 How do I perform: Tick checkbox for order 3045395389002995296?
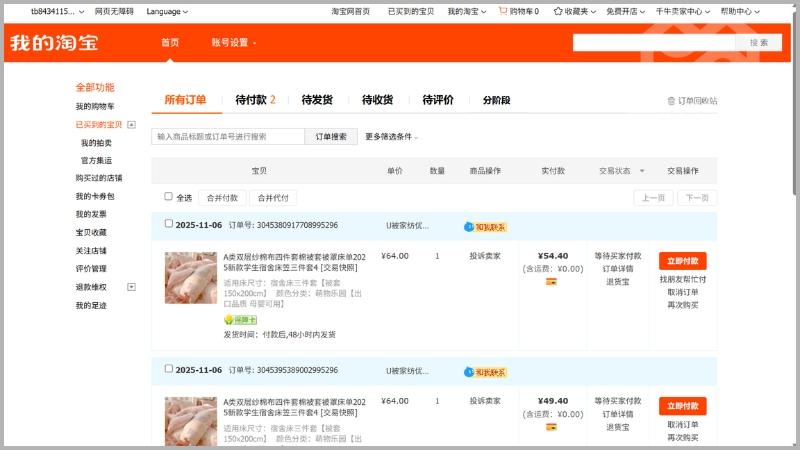[168, 369]
